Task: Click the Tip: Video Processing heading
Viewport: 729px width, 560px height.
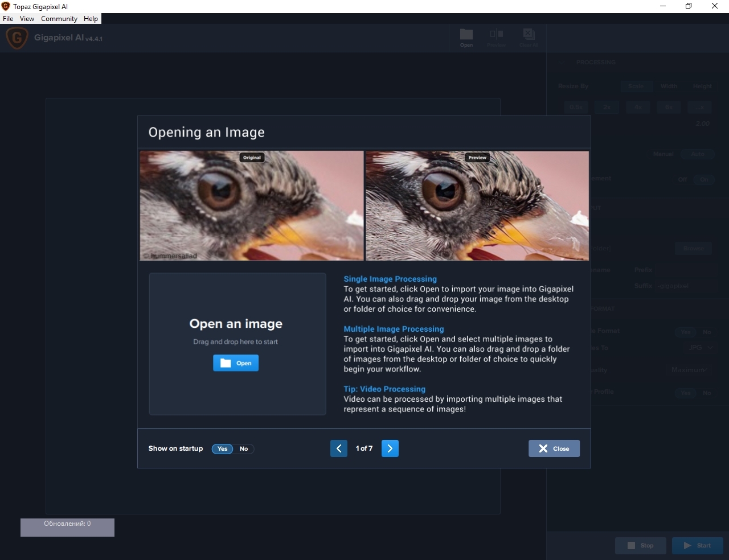Action: click(x=384, y=389)
